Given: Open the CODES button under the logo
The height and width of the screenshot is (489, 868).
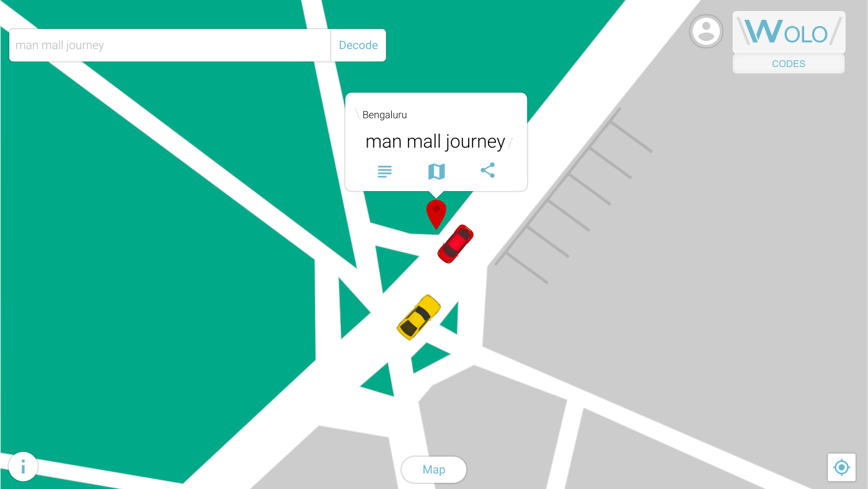Looking at the screenshot, I should pyautogui.click(x=789, y=64).
